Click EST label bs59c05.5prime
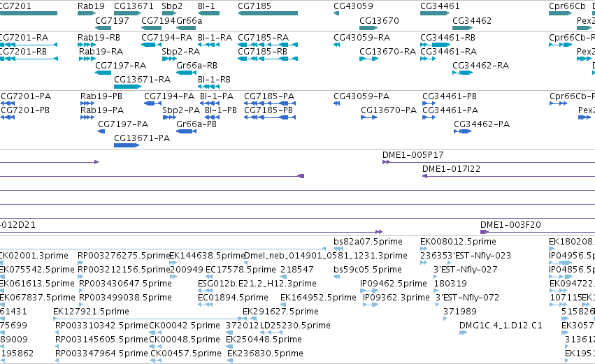595x364 pixels. click(367, 270)
